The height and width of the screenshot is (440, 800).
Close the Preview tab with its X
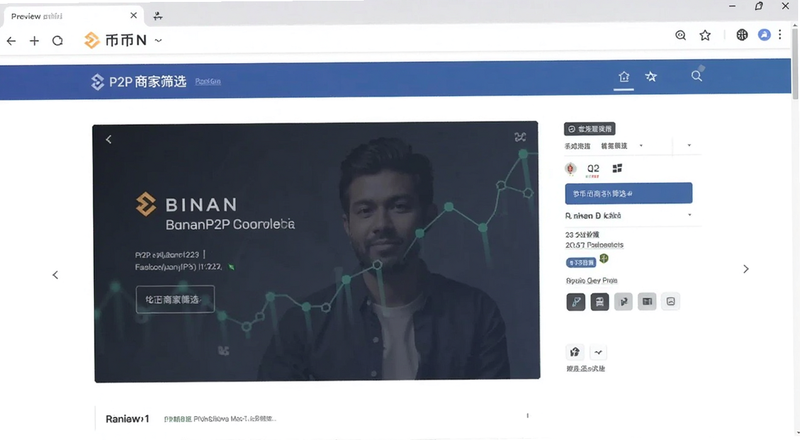(134, 15)
